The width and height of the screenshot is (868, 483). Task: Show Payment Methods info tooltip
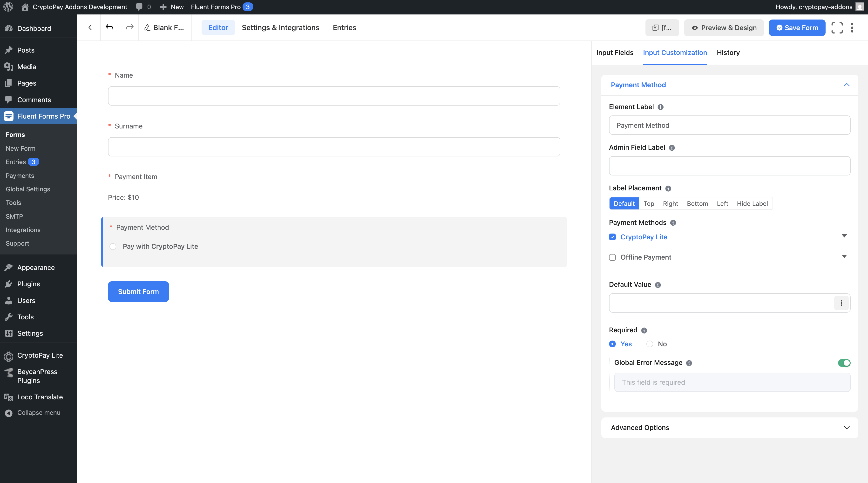pos(673,223)
